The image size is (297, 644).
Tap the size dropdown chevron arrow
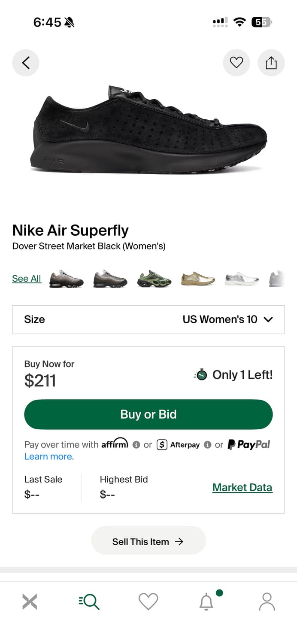(268, 319)
